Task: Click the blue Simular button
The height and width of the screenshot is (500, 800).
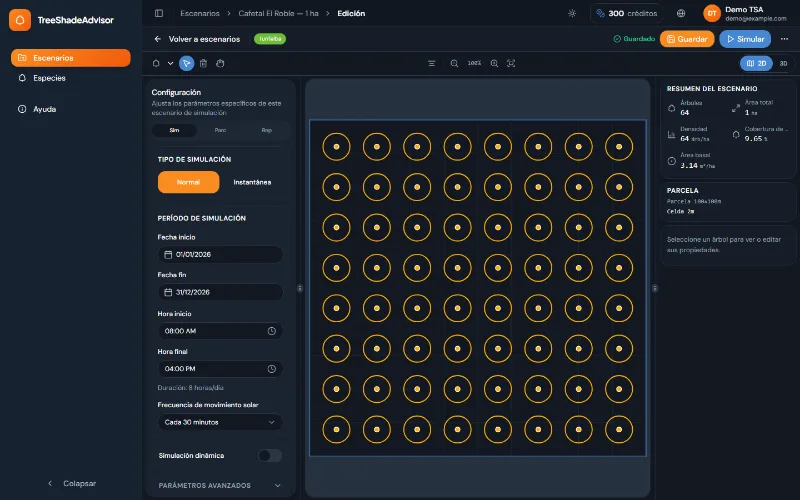Action: pyautogui.click(x=745, y=39)
